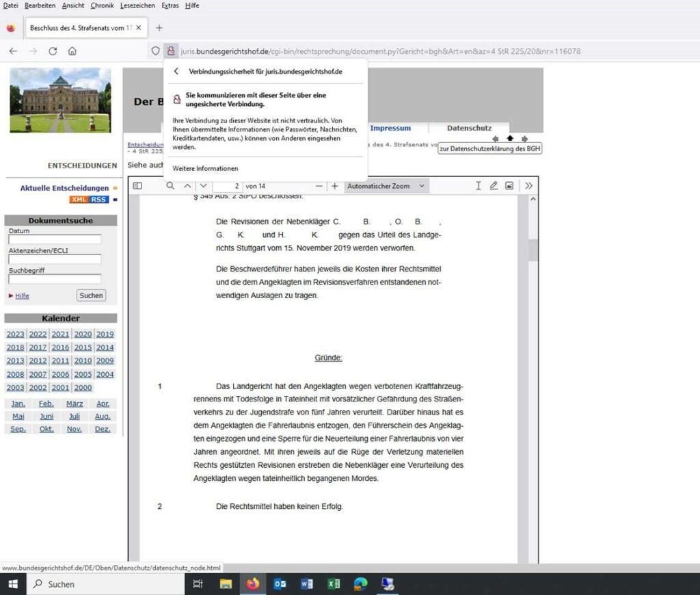Viewport: 700px width, 595px height.
Task: Open the Lesezeichen menu
Action: pos(137,5)
